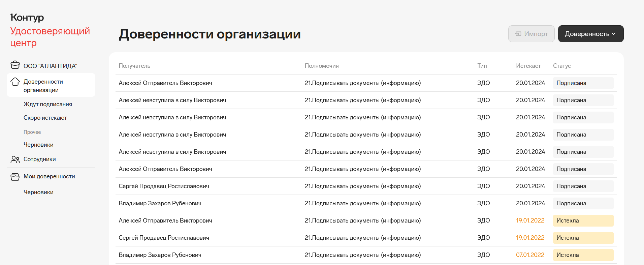
Task: Select Владимир Захаров row expiring 07.01.2022
Action: coord(160,255)
